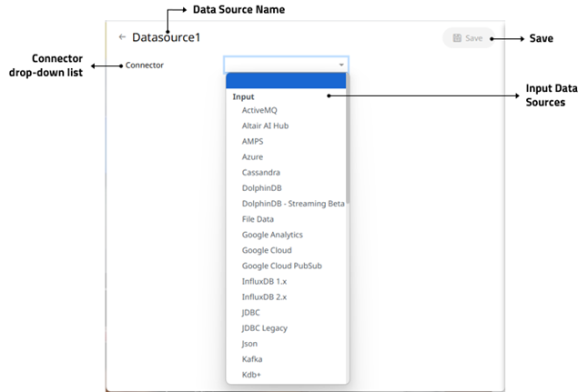Image resolution: width=578 pixels, height=392 pixels.
Task: Pick Json connector
Action: tap(249, 344)
